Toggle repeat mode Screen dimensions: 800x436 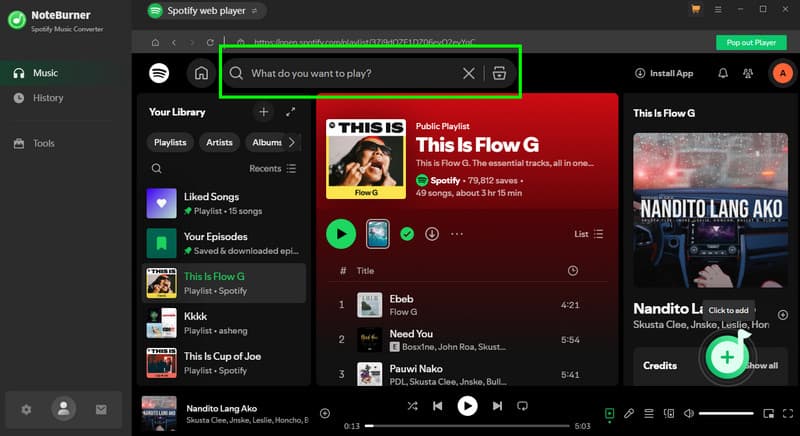coord(522,406)
